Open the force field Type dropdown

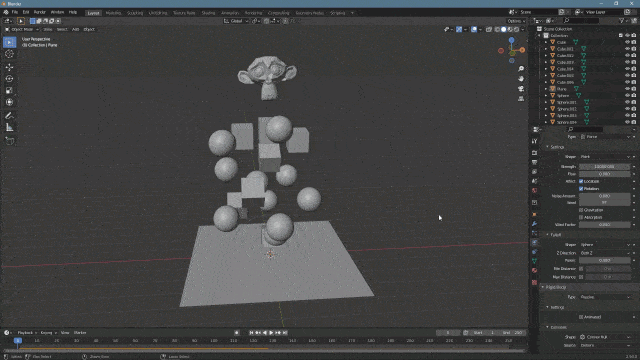[x=605, y=137]
